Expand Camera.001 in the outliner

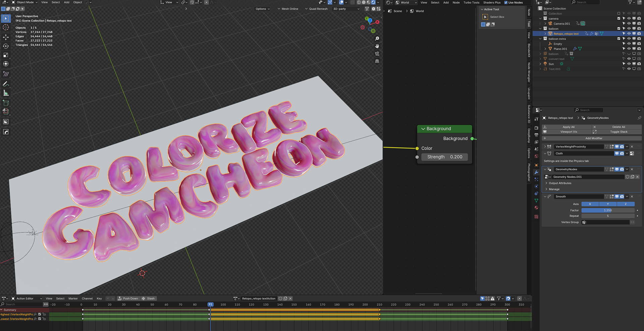point(545,23)
